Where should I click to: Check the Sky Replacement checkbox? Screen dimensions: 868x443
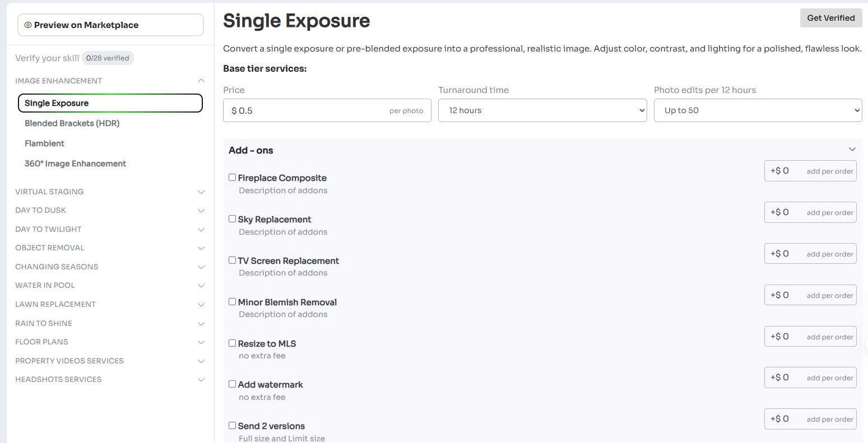coord(232,218)
